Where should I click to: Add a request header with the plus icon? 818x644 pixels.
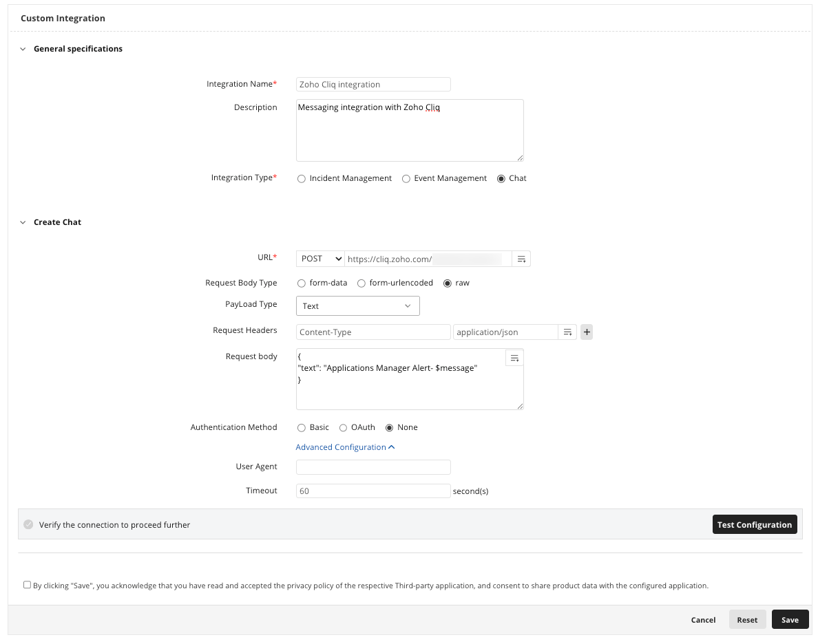pos(587,332)
